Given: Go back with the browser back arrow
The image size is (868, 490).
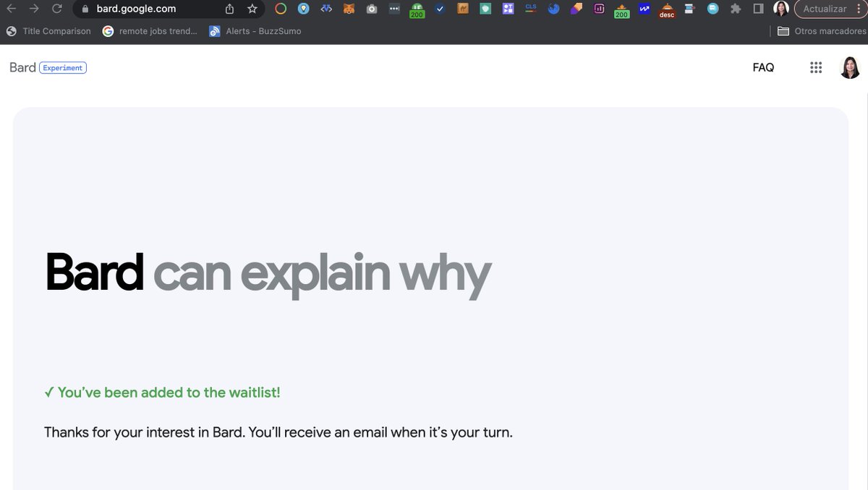Looking at the screenshot, I should (x=11, y=9).
